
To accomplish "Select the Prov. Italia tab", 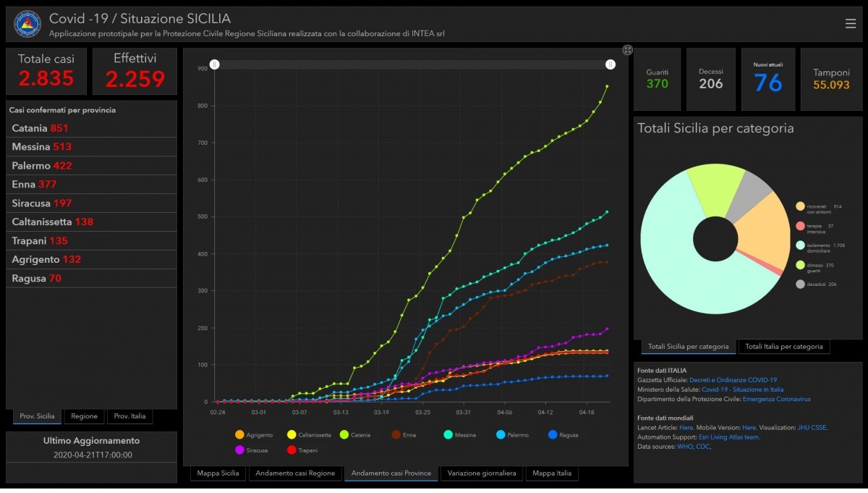I will pos(129,416).
